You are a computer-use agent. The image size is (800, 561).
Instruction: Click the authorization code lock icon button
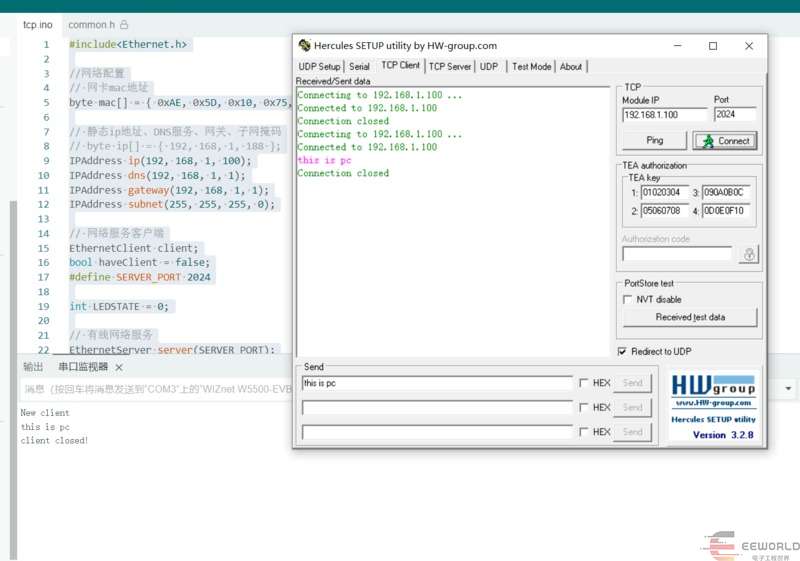(x=748, y=254)
